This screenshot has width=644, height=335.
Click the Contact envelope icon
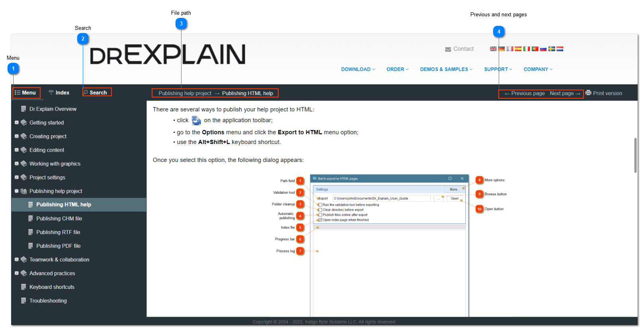pos(448,49)
